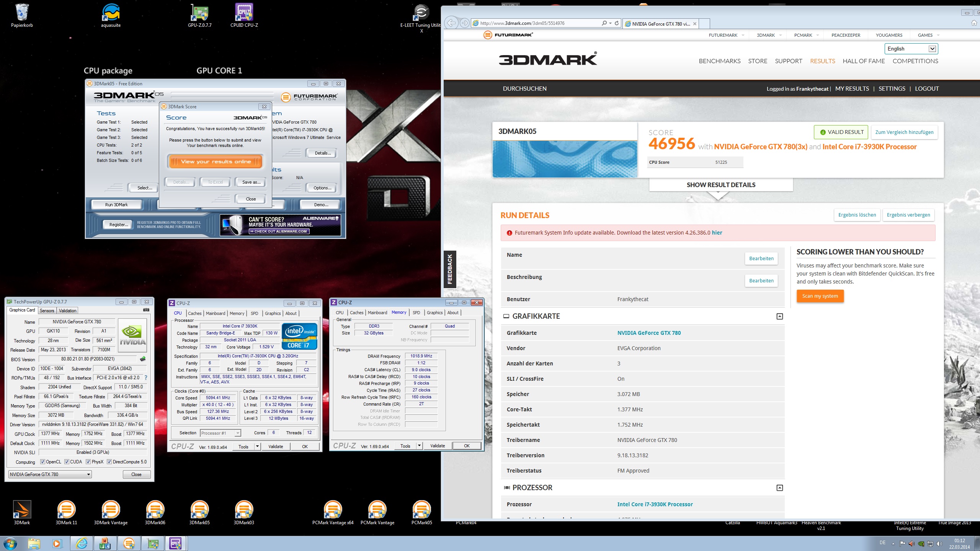This screenshot has height=551, width=980.
Task: Switch to the Validation tab in GPU-Z
Action: [68, 311]
